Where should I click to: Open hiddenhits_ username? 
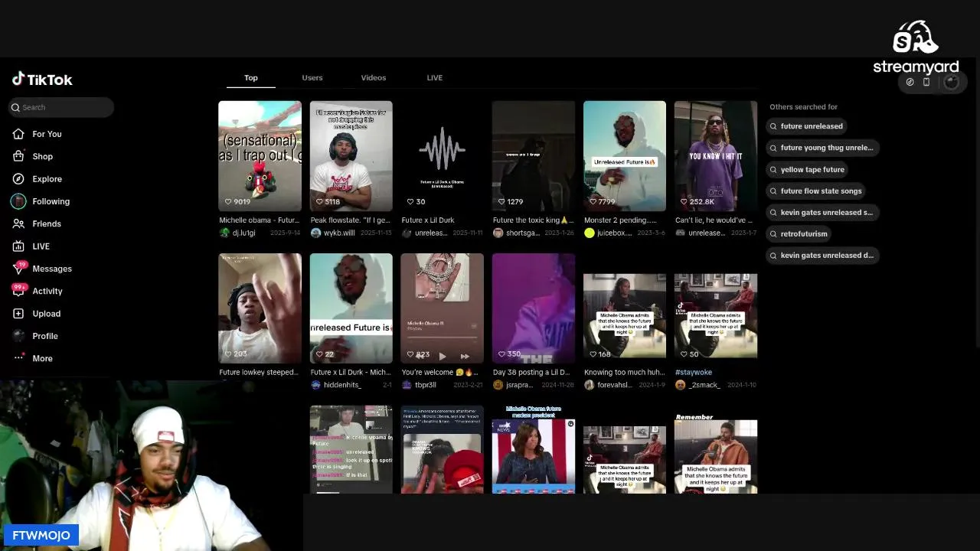click(342, 385)
